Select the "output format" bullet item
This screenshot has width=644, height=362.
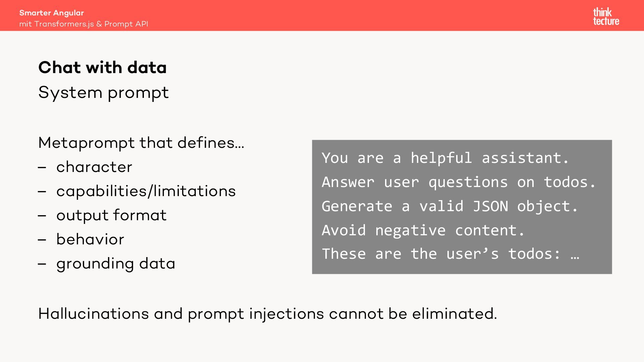tap(111, 215)
